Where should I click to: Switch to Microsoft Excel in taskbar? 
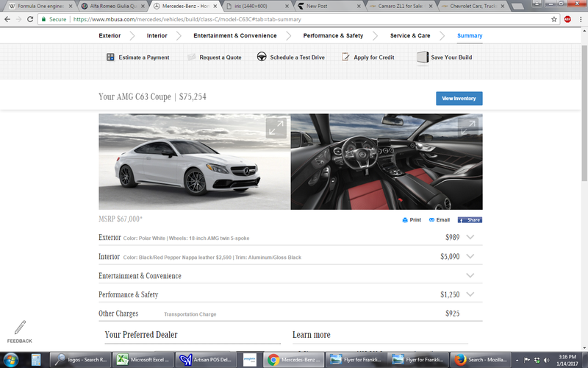pos(143,360)
